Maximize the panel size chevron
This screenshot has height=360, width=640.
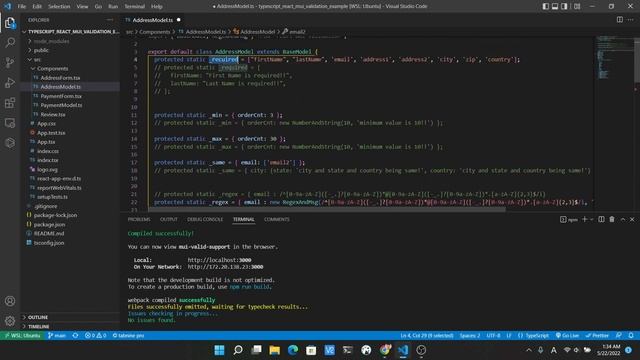(x=623, y=219)
